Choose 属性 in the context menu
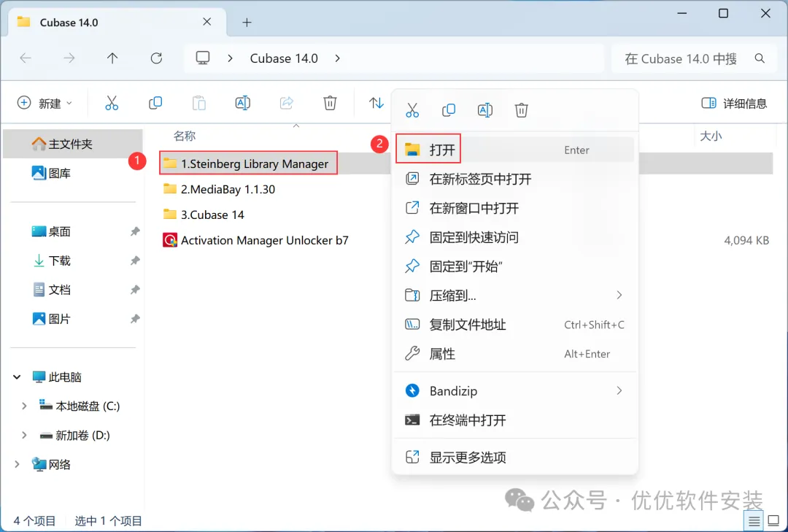 click(x=514, y=354)
